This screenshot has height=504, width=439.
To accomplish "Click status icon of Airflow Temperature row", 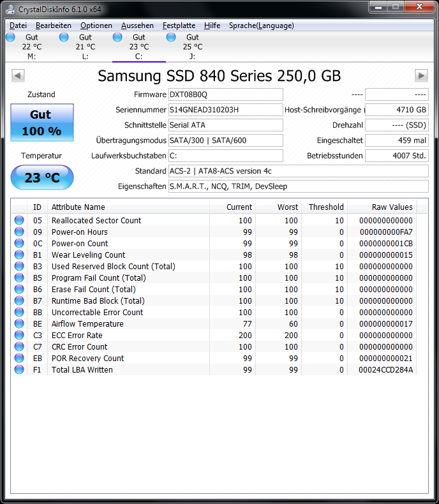I will tap(19, 323).
